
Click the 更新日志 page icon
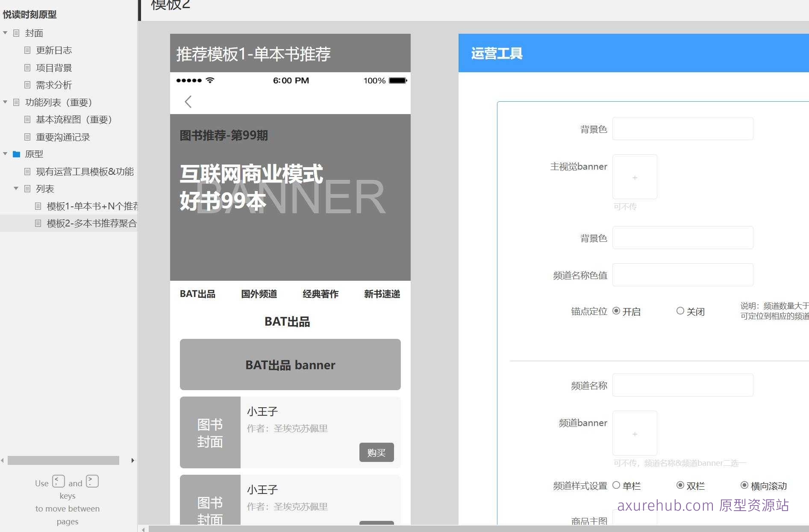click(x=27, y=50)
